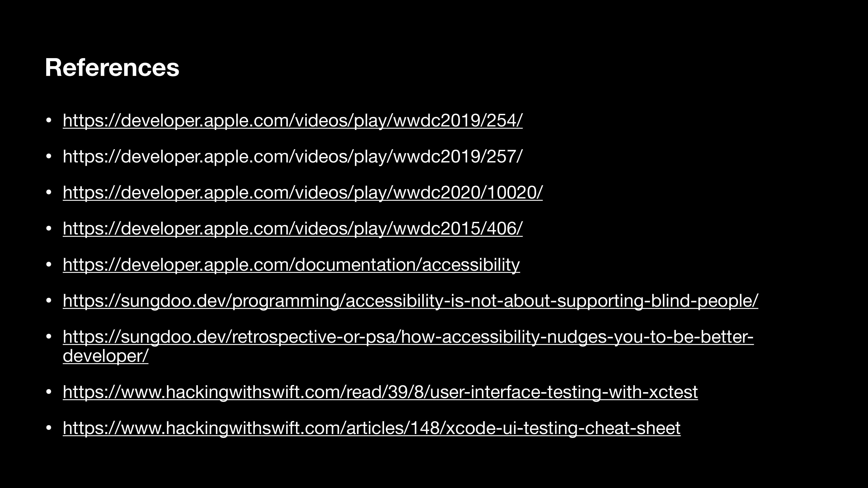Select the References slide title
Image resolution: width=868 pixels, height=488 pixels.
pyautogui.click(x=112, y=68)
